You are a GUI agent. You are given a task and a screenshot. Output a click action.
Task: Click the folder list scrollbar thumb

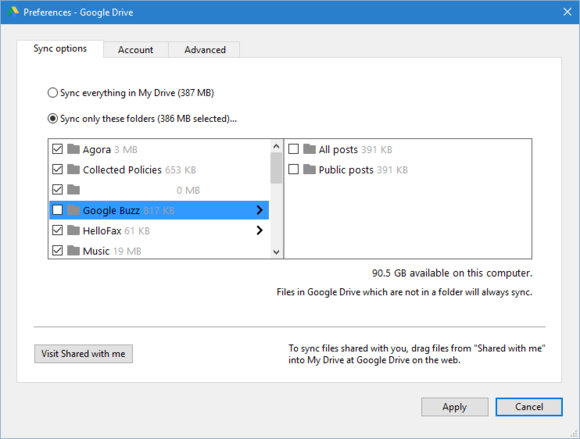(276, 168)
